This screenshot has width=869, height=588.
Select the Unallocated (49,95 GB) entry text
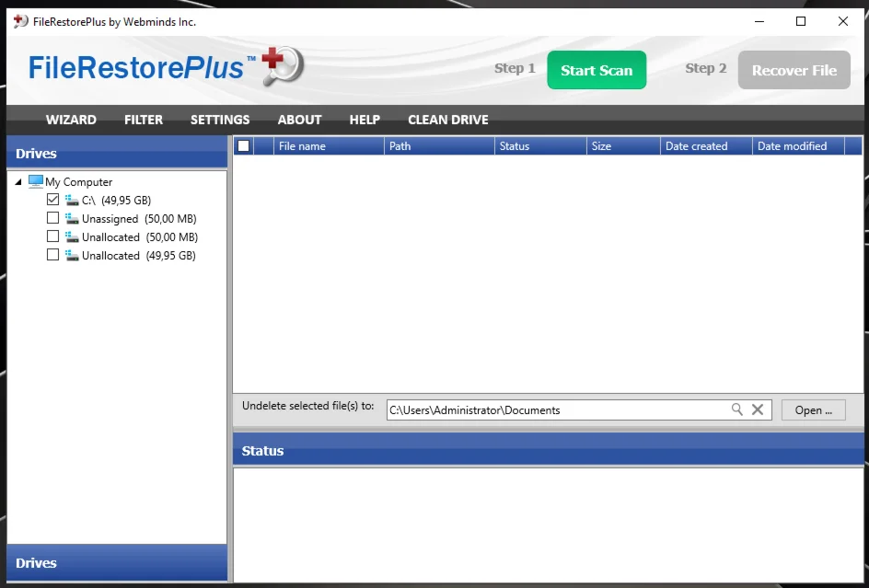pyautogui.click(x=139, y=256)
